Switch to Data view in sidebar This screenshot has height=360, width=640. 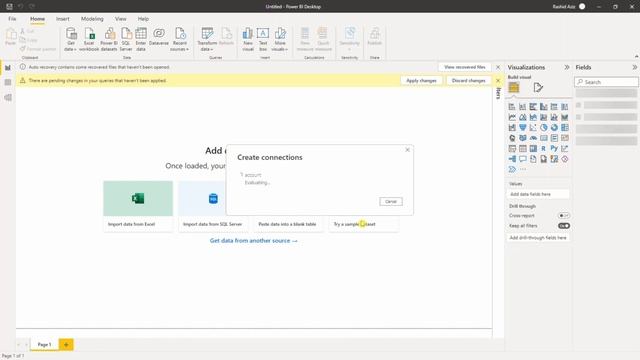[8, 82]
